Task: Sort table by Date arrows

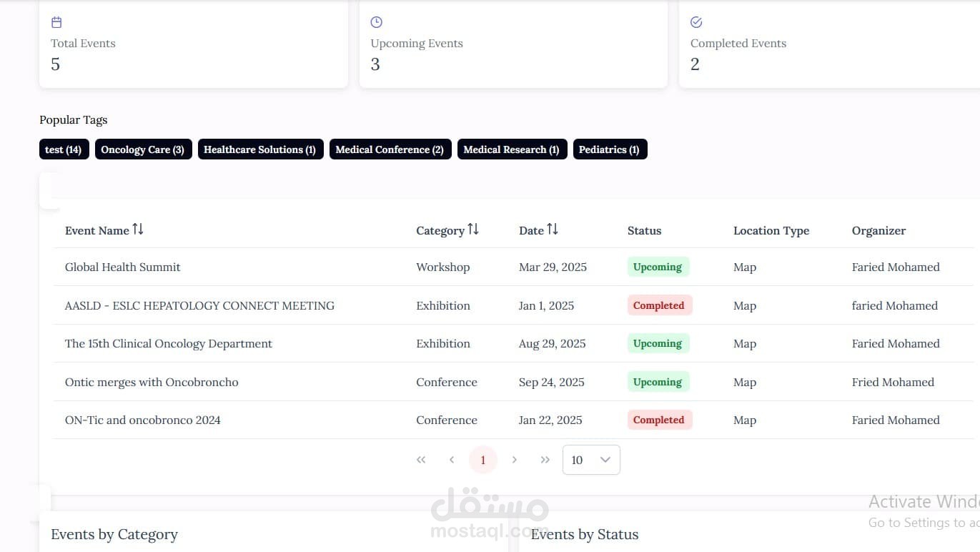Action: 553,230
